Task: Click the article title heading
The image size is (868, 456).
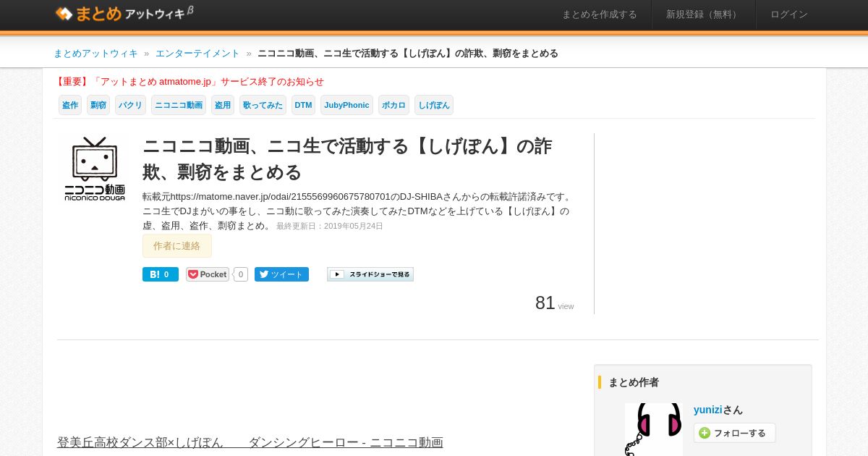Action: pos(347,159)
